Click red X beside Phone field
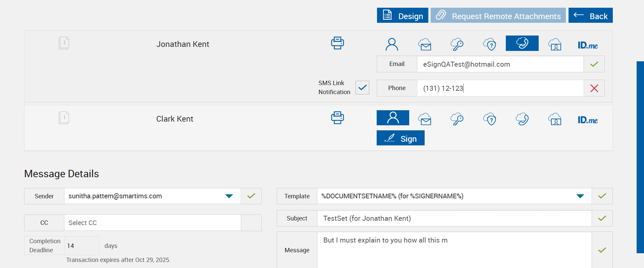 (594, 88)
